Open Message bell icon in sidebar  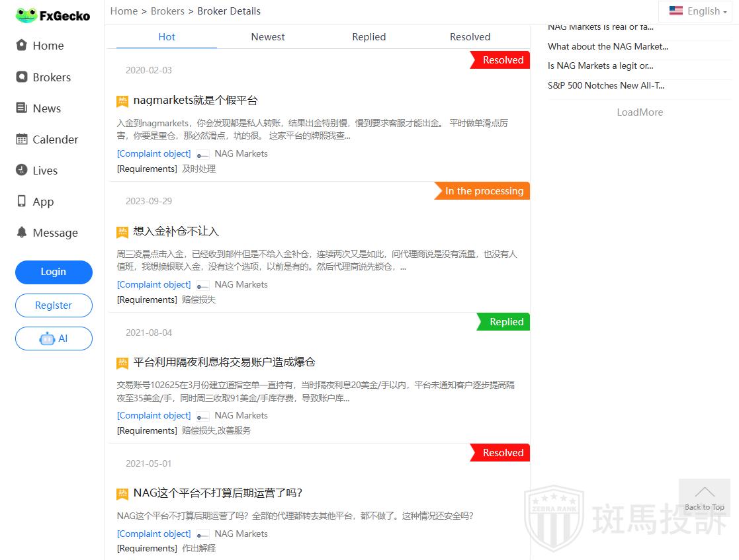pos(22,232)
